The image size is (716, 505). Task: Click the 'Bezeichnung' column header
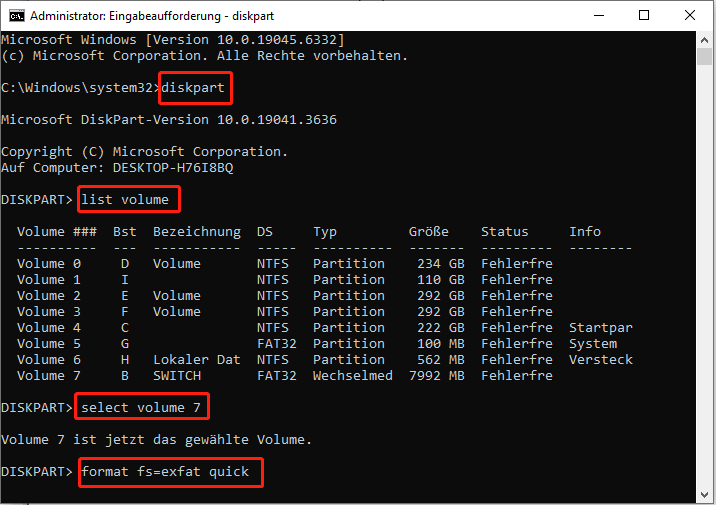tap(197, 232)
